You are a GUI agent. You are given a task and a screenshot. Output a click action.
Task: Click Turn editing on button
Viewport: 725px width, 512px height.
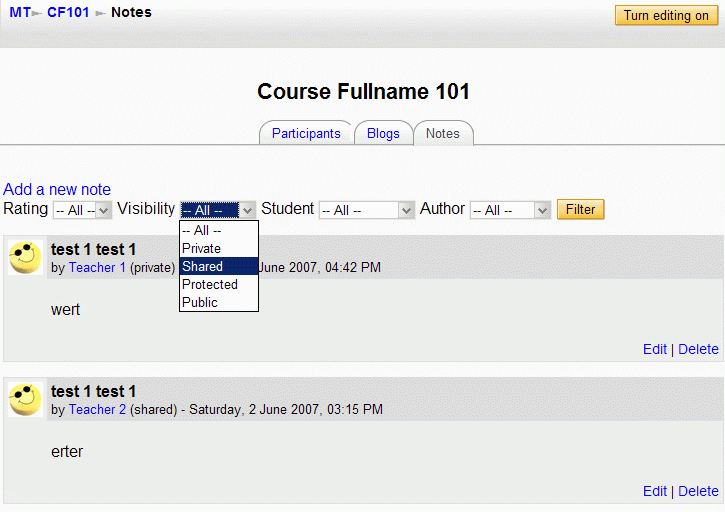click(666, 15)
